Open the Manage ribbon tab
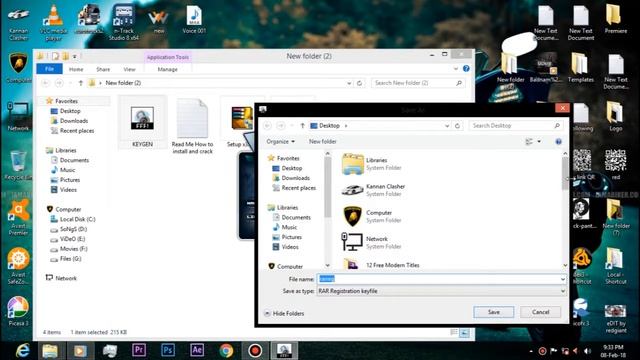The height and width of the screenshot is (360, 640). [167, 69]
